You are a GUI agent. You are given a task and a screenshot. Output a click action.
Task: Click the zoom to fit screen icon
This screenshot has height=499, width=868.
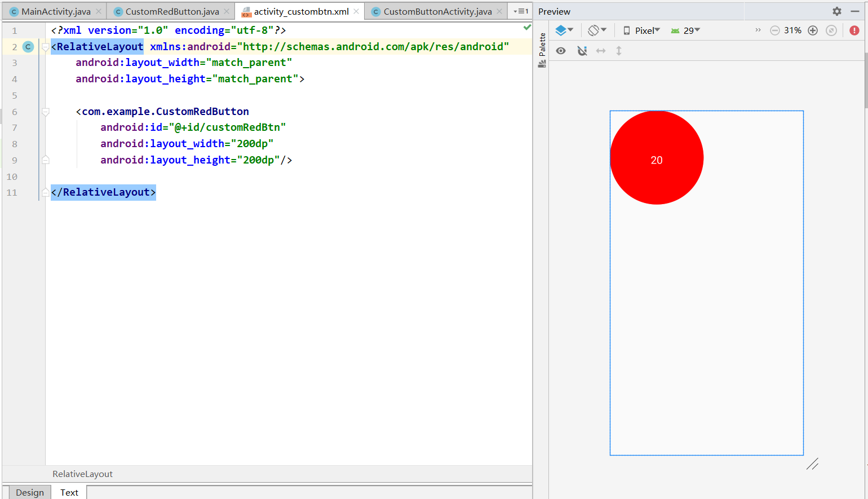[831, 30]
